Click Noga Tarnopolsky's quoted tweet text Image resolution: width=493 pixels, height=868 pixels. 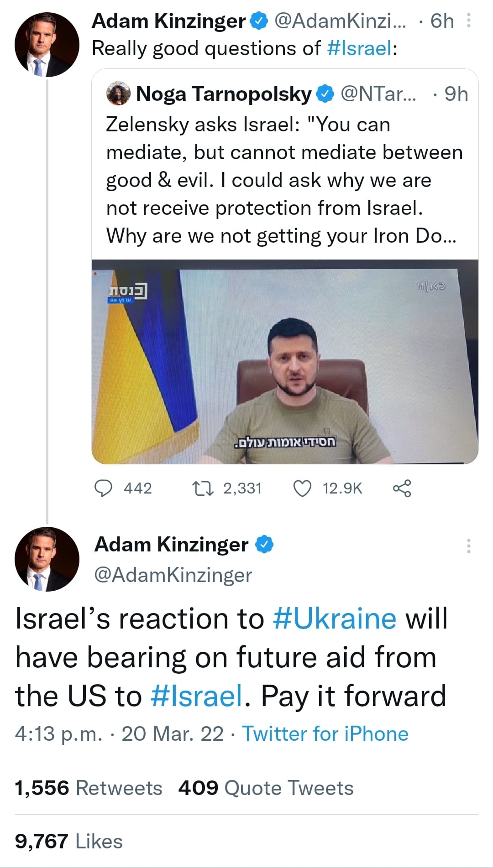tap(283, 180)
